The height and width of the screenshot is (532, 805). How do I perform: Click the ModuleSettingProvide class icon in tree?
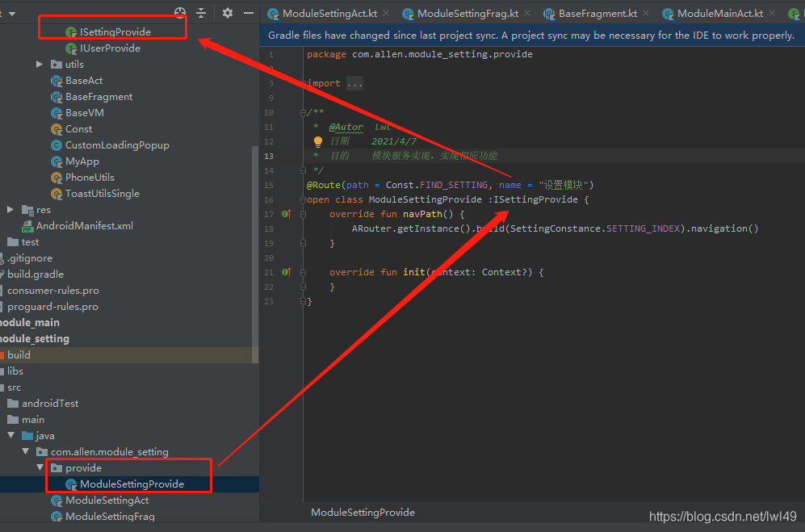pyautogui.click(x=71, y=484)
